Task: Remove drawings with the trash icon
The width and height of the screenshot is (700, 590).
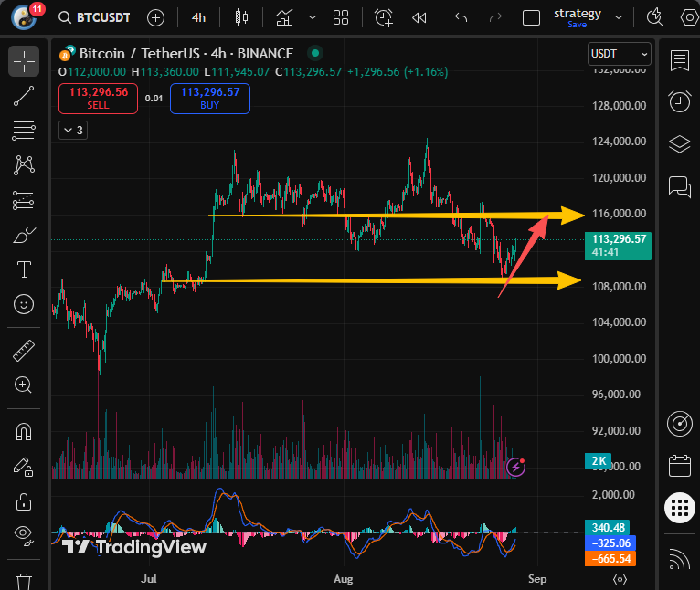Action: (x=24, y=582)
